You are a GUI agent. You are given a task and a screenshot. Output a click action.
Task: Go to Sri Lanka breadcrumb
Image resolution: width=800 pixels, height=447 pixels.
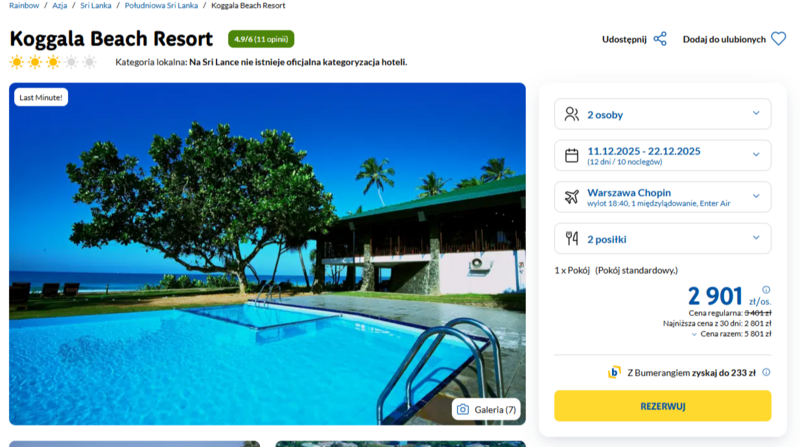point(96,6)
